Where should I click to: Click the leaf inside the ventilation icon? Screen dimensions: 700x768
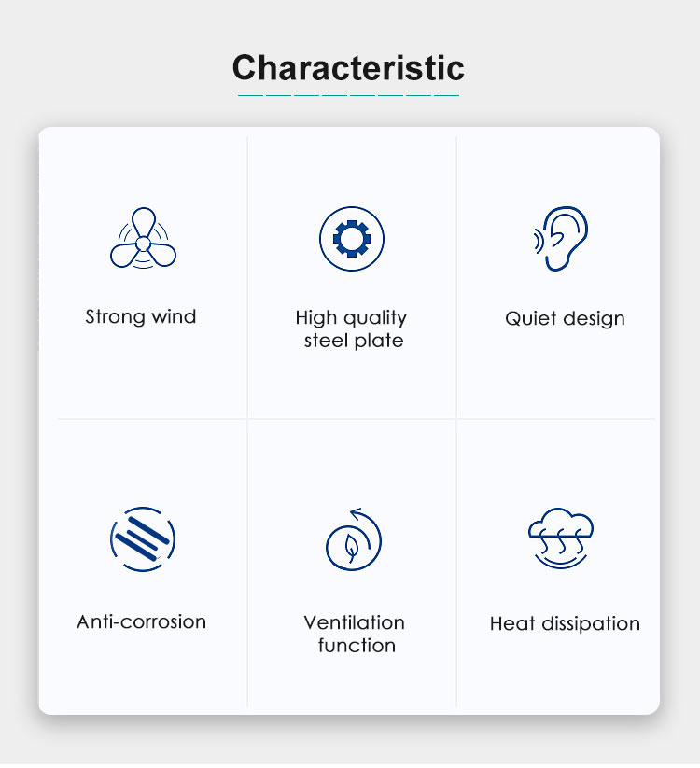click(x=352, y=547)
